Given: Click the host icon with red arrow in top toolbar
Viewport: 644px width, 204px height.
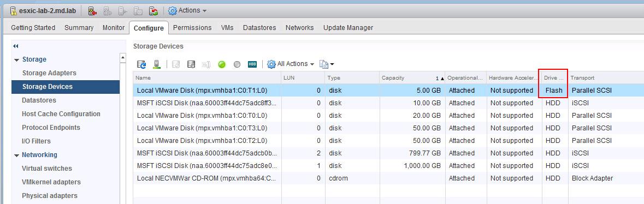Looking at the screenshot, I should (92, 11).
